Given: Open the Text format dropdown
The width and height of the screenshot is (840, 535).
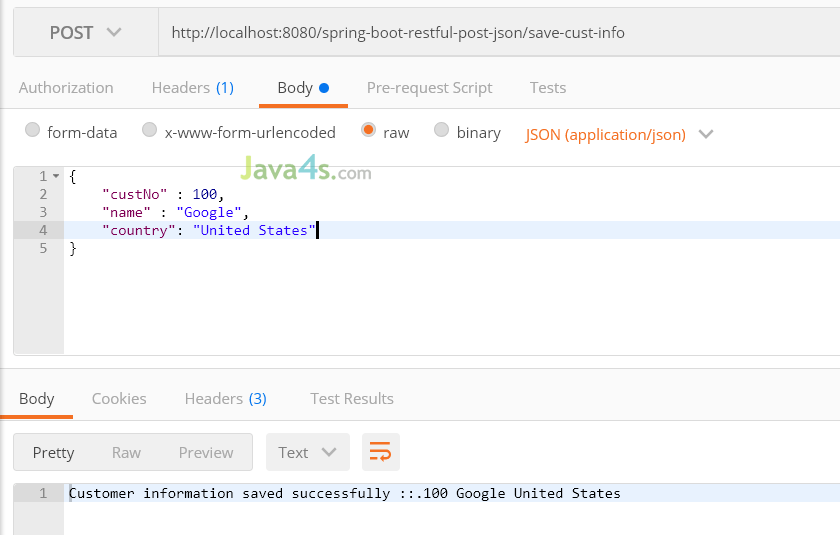Looking at the screenshot, I should click(x=308, y=452).
